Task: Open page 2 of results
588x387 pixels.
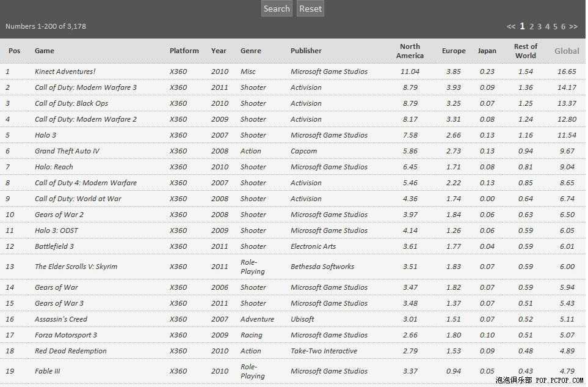Action: click(531, 27)
